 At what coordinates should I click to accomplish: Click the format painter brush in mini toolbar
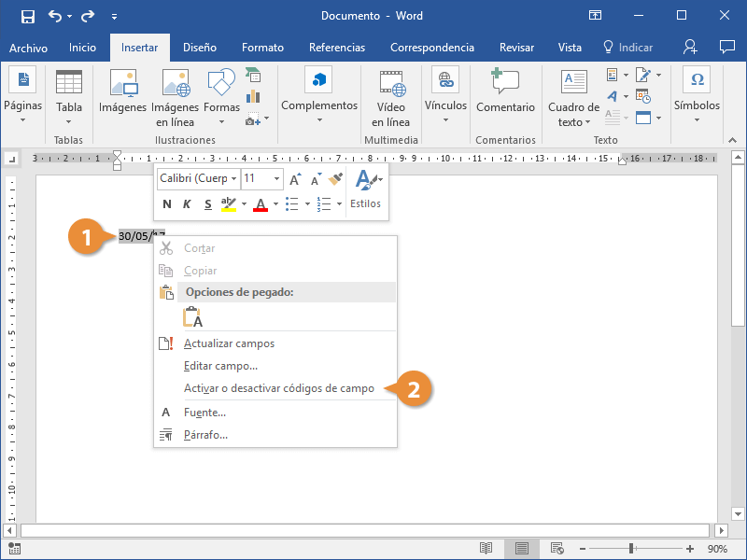tap(336, 178)
